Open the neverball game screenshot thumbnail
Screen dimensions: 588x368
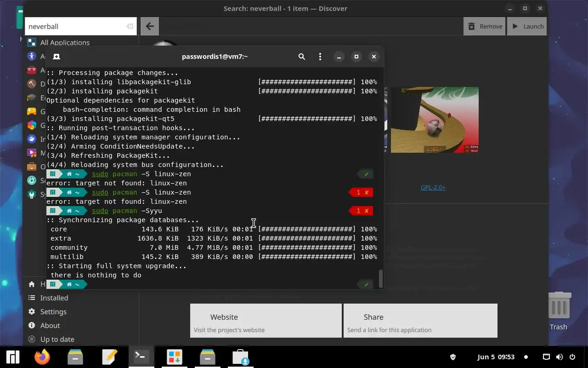click(435, 120)
